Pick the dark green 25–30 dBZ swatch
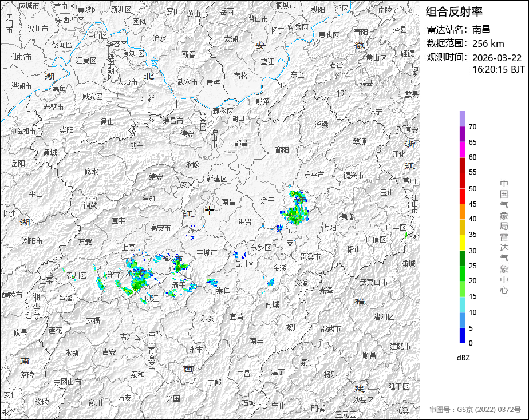Screen dimensions: 529x420 (x=462, y=258)
